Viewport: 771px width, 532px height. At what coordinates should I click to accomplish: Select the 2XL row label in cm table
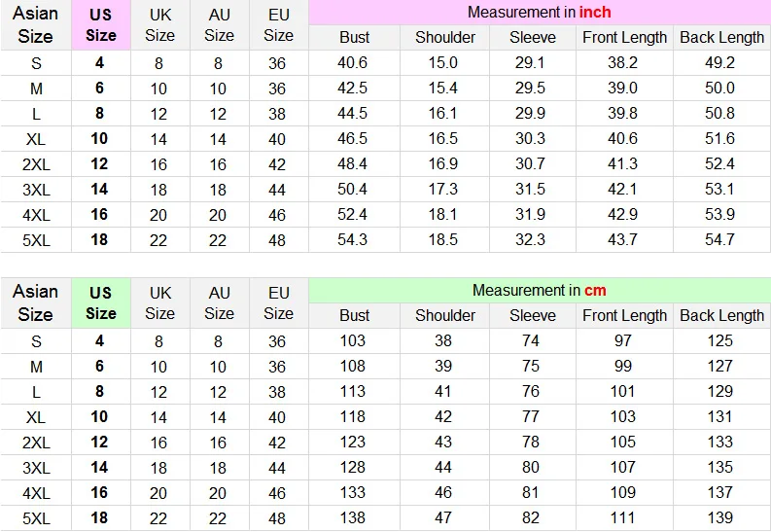36,442
